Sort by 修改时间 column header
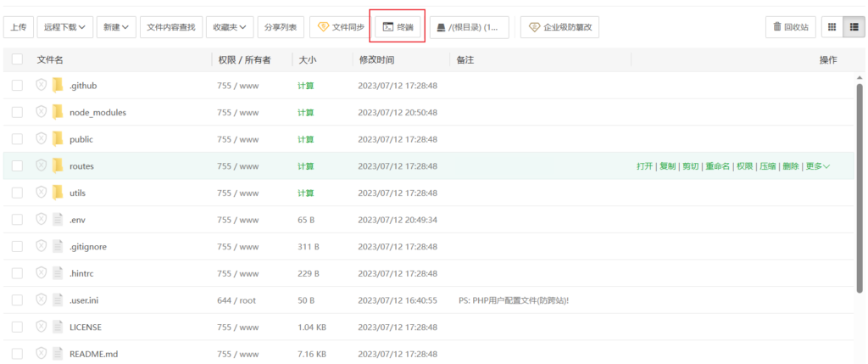This screenshot has width=868, height=364. pyautogui.click(x=377, y=60)
